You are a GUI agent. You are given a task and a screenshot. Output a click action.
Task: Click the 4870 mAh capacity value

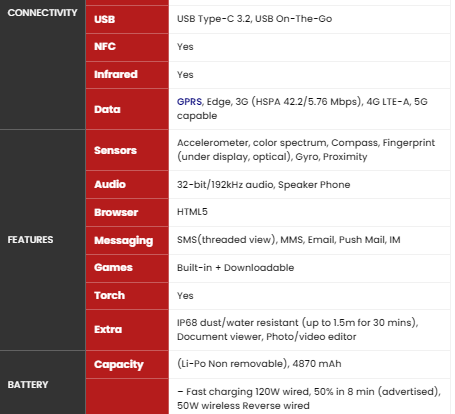coord(317,364)
